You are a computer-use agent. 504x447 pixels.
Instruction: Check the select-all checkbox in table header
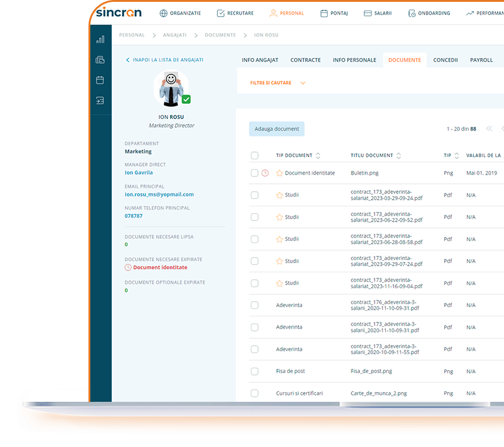254,155
